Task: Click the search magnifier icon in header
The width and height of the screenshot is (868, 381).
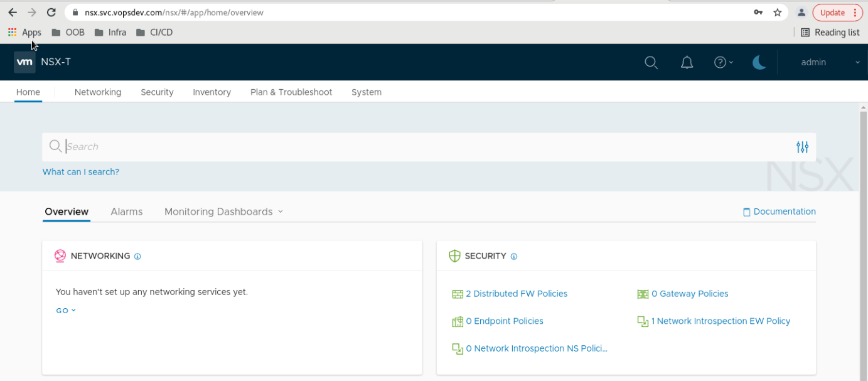Action: click(651, 62)
